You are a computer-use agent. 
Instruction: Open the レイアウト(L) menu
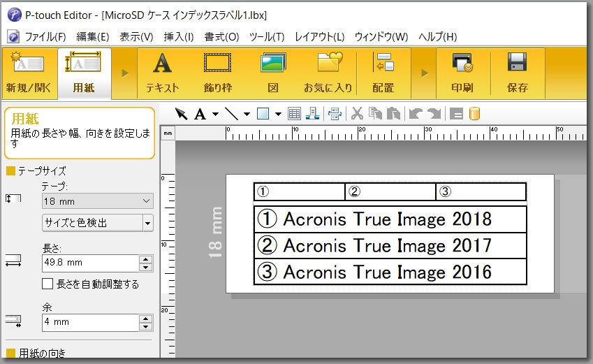tap(320, 37)
